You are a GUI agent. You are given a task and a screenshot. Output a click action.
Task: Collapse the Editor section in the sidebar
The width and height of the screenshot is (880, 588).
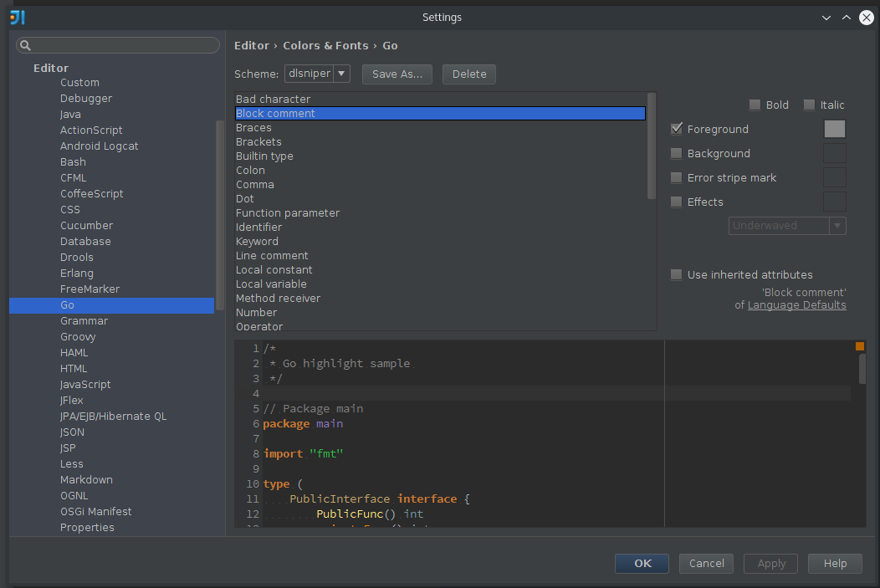click(x=50, y=68)
